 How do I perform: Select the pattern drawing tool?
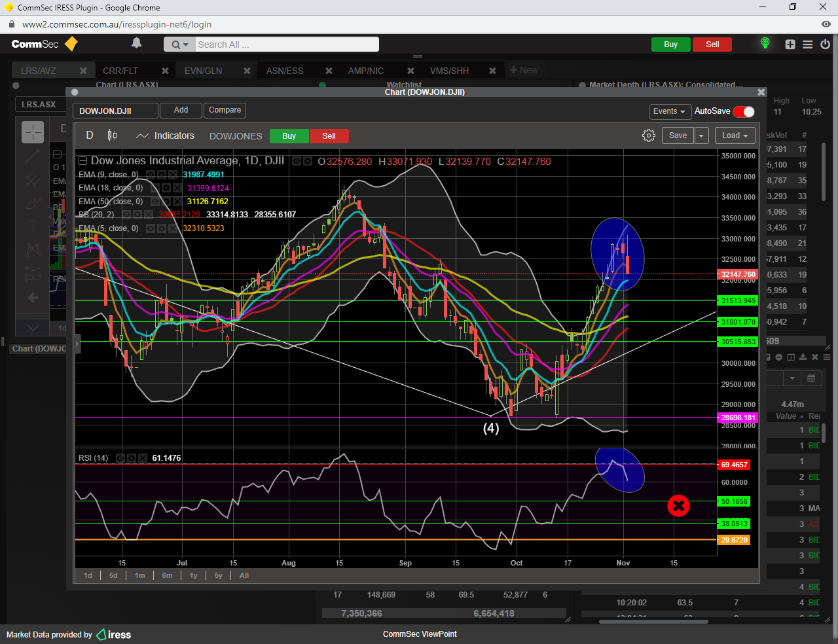tap(33, 249)
